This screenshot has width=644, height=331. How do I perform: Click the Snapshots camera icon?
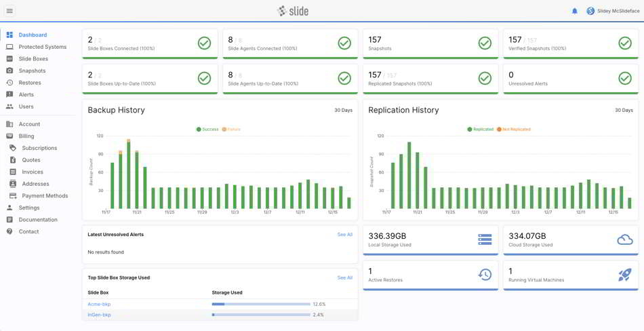[10, 71]
